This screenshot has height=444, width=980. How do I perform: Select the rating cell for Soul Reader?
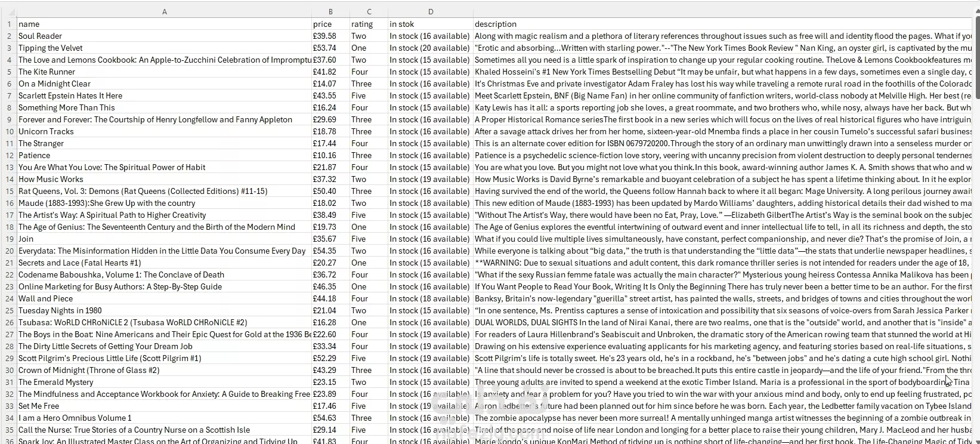click(x=369, y=36)
